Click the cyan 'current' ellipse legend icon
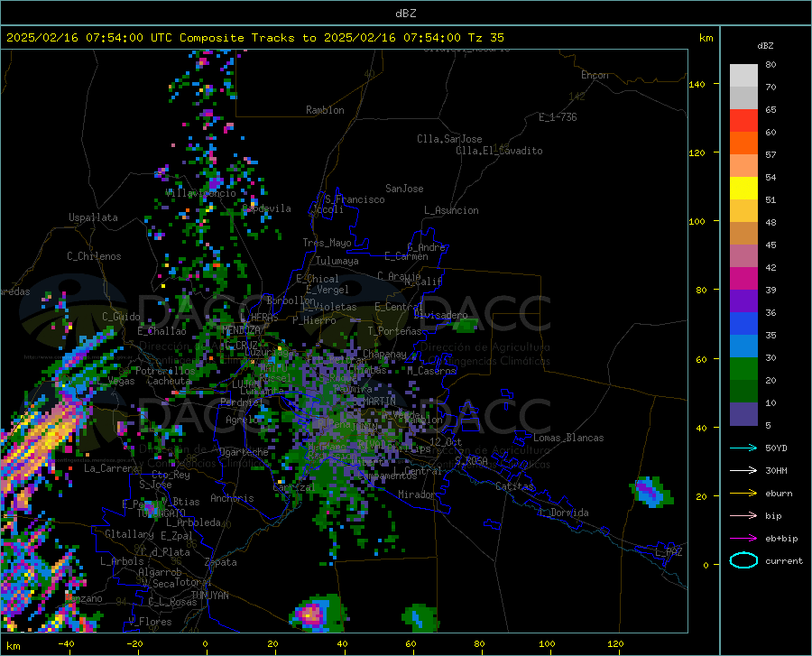The height and width of the screenshot is (656, 812). [743, 560]
